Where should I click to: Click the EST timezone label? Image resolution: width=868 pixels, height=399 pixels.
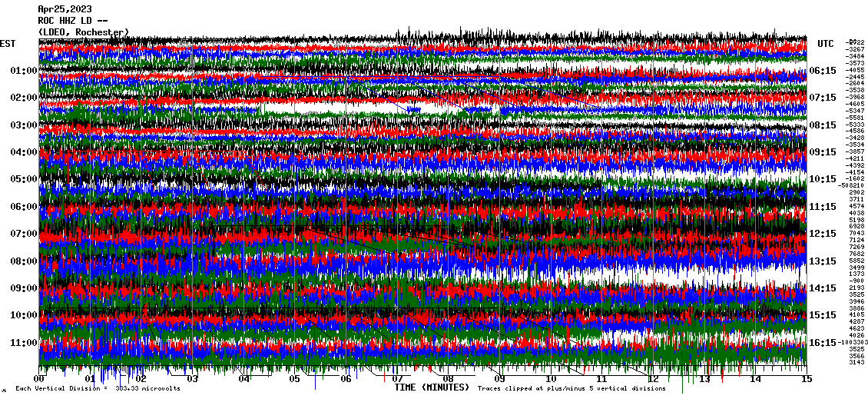(x=8, y=44)
